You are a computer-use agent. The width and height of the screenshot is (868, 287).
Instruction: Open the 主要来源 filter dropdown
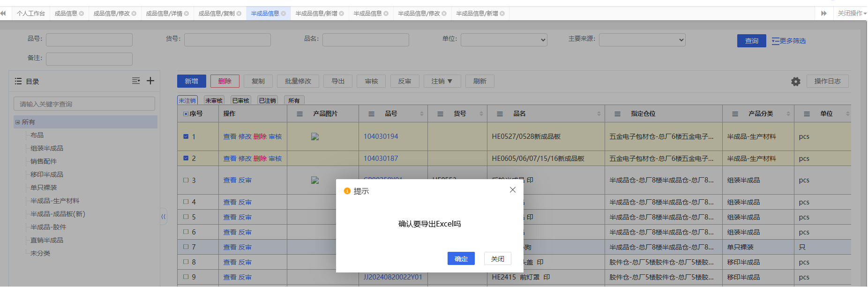pyautogui.click(x=642, y=40)
